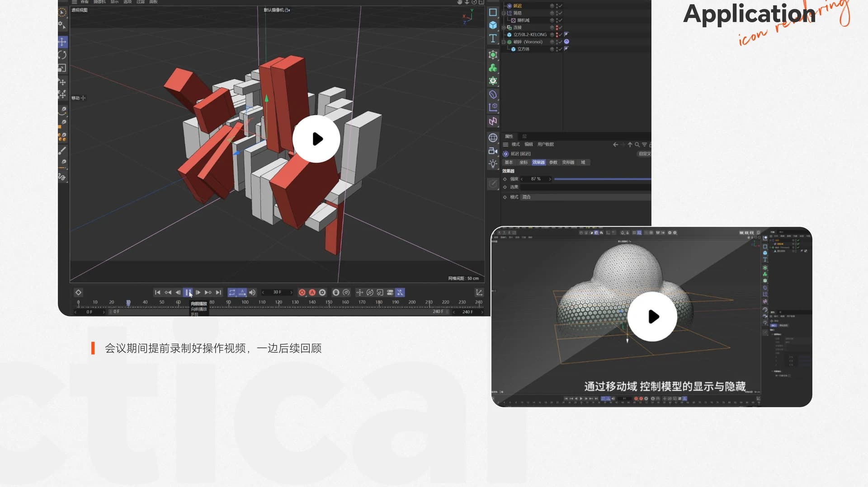
Task: Select the Rotate tool in left toolbar
Action: tap(63, 55)
